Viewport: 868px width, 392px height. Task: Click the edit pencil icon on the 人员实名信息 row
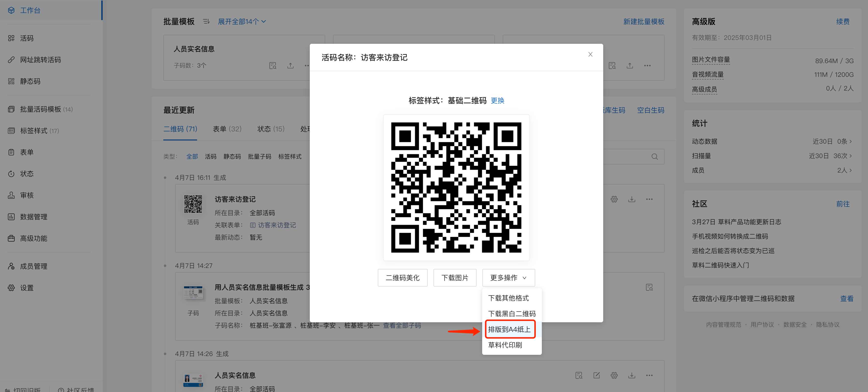click(x=596, y=375)
